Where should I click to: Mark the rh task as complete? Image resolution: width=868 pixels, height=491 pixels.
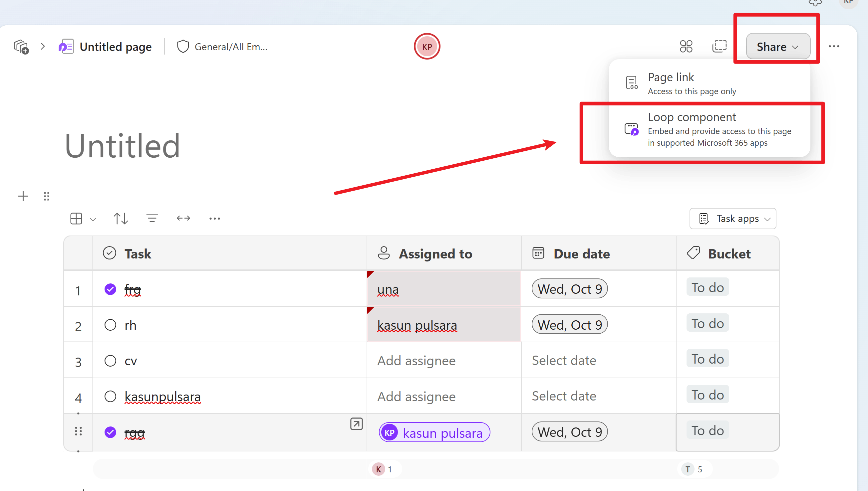[110, 325]
